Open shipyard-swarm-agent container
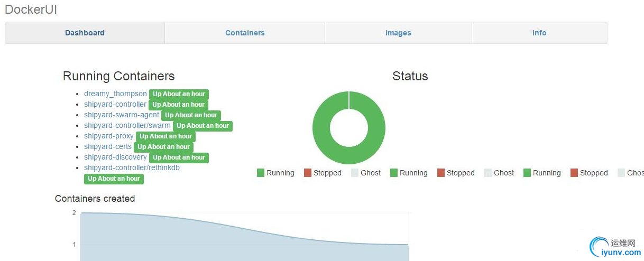The image size is (644, 261). pos(122,115)
